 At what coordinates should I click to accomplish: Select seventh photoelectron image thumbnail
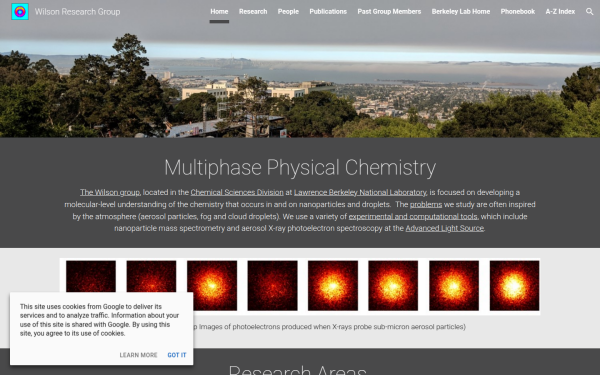pyautogui.click(x=454, y=285)
